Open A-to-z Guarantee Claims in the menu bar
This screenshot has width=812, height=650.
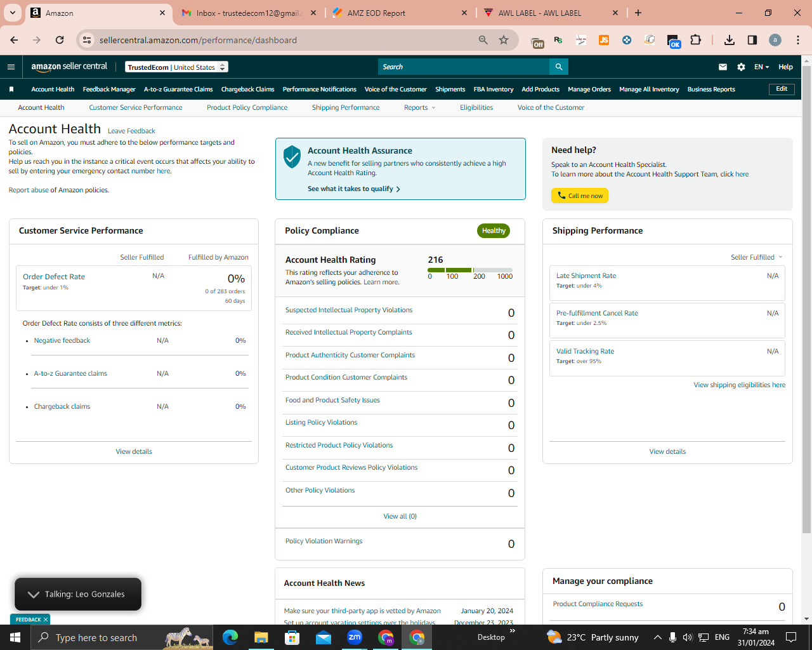click(x=178, y=90)
